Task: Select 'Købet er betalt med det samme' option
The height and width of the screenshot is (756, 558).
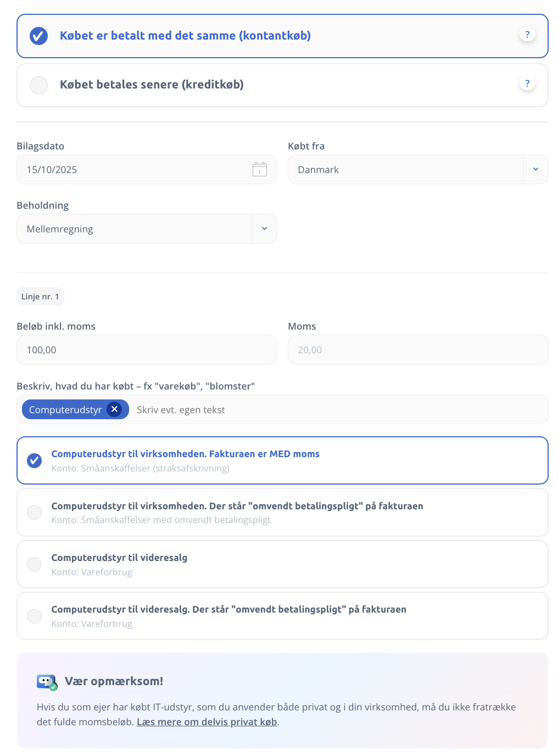Action: (38, 36)
